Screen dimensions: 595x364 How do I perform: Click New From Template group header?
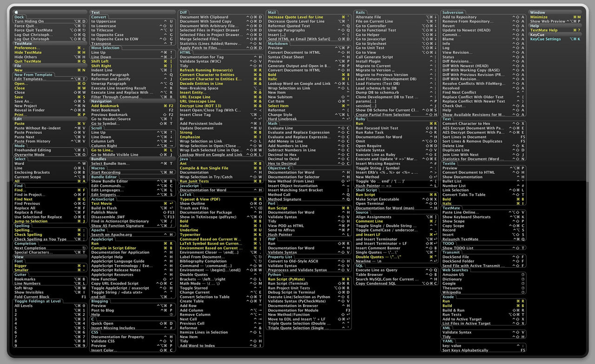point(33,75)
